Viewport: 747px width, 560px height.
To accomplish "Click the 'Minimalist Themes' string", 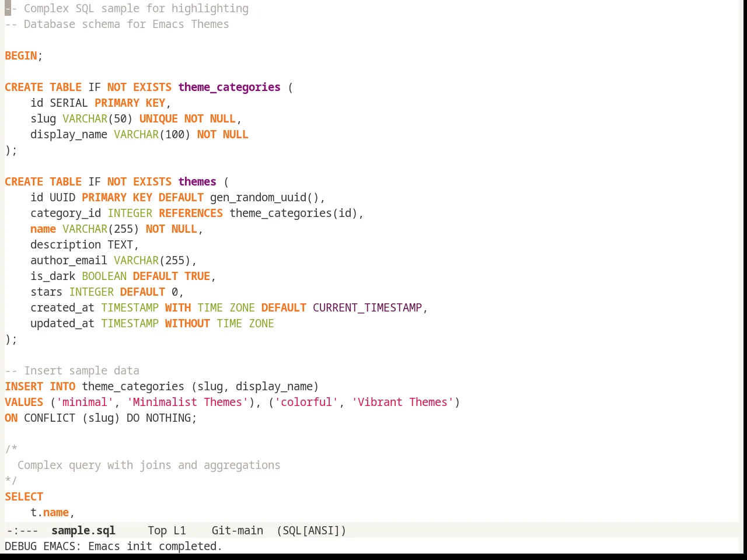I will point(187,402).
